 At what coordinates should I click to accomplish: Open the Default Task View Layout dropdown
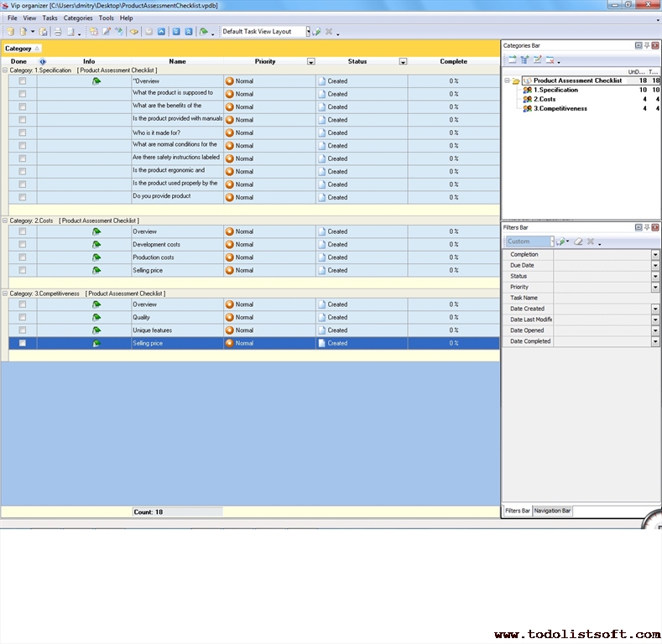click(307, 32)
